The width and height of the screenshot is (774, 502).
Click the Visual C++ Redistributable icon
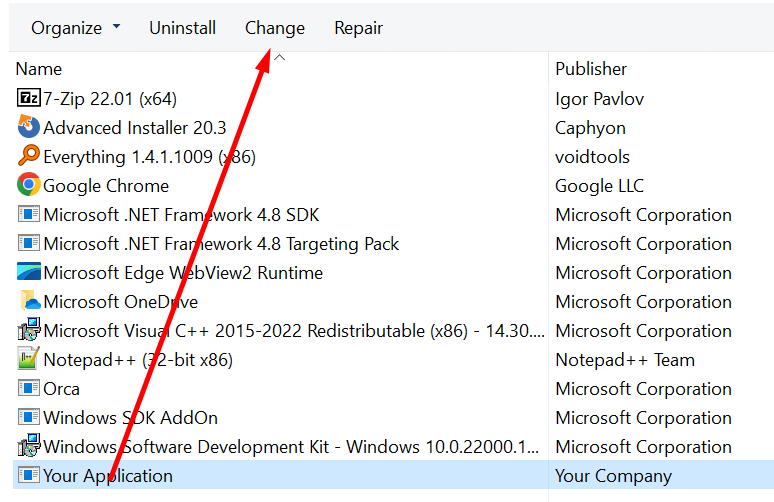pos(29,329)
